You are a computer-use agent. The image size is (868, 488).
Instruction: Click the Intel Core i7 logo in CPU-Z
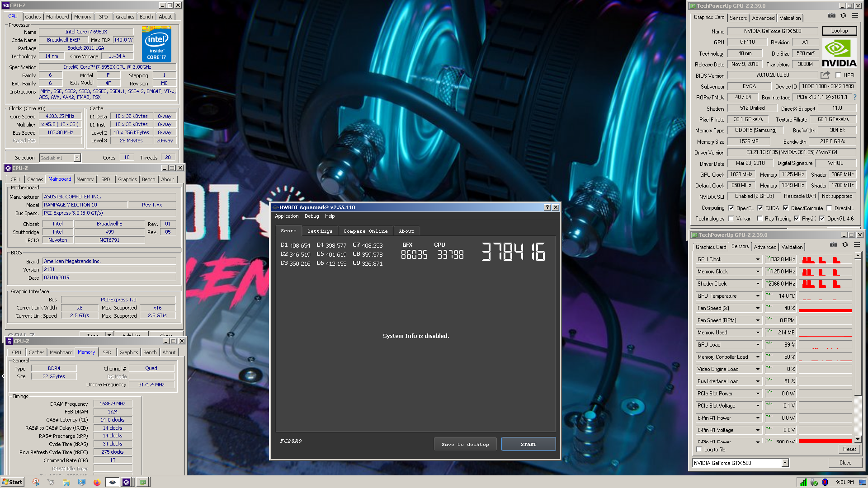click(x=156, y=44)
